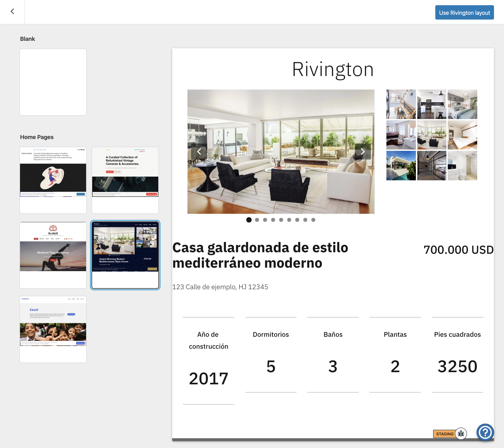Viewport: 504px width, 448px height.
Task: Select the first carousel dot indicator
Action: (x=249, y=220)
